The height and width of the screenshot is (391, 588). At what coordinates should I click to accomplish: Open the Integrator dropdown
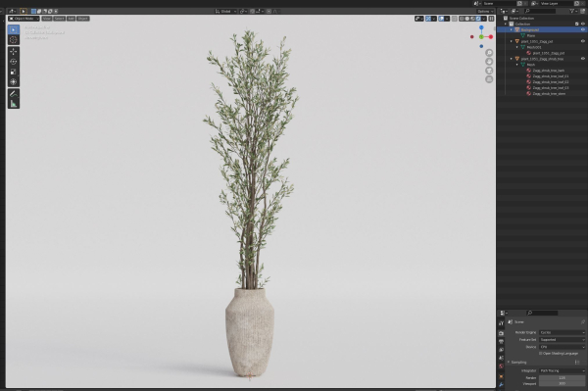pyautogui.click(x=562, y=370)
